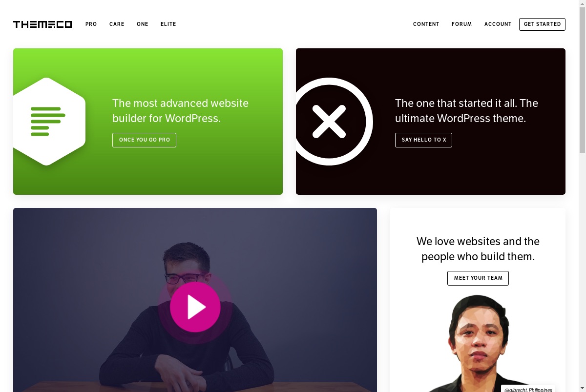
Task: Play the video with the pink button
Action: coord(195,307)
